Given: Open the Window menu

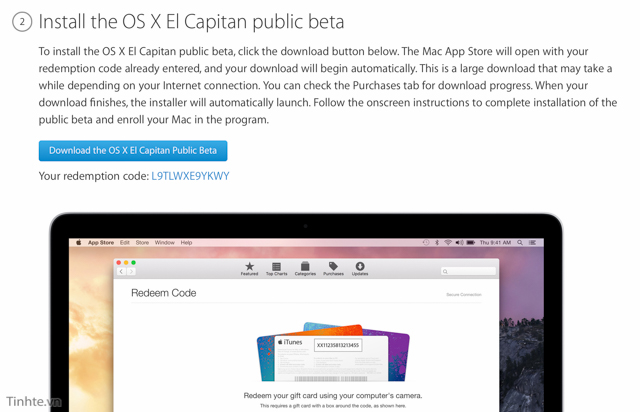Looking at the screenshot, I should (x=164, y=243).
